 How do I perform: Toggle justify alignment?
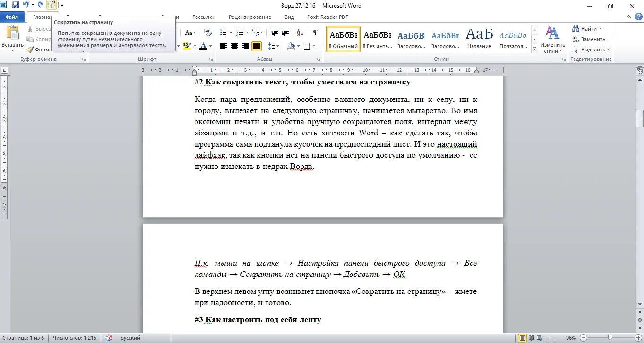(x=257, y=46)
